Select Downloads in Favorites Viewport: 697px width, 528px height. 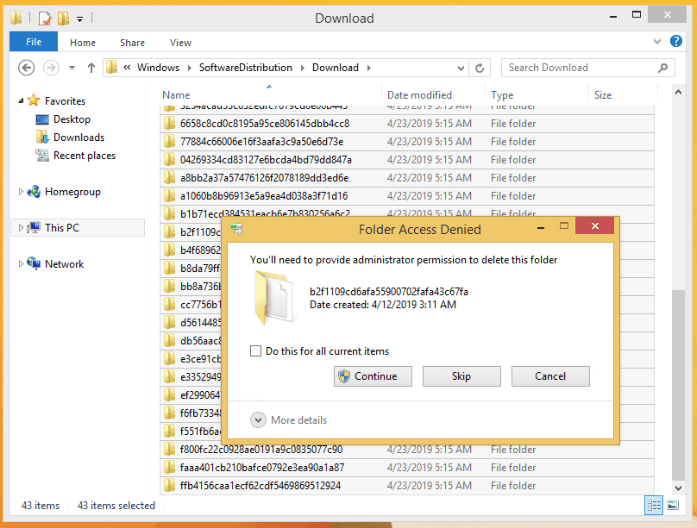79,137
